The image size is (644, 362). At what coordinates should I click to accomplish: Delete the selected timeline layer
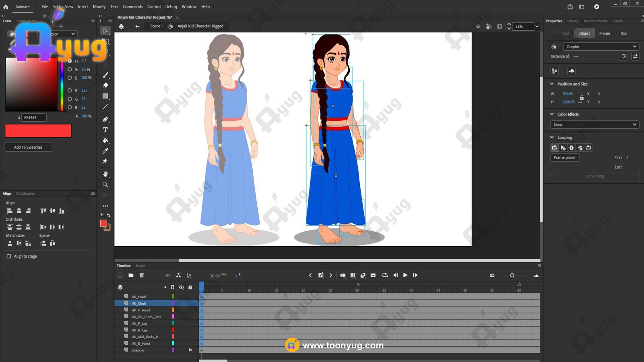[142, 275]
